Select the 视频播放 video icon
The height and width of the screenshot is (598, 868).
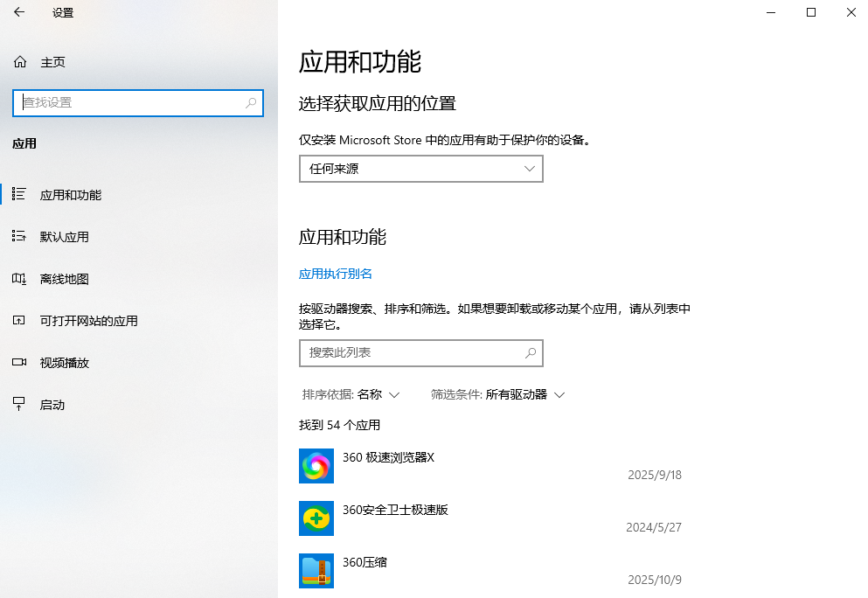pos(19,362)
